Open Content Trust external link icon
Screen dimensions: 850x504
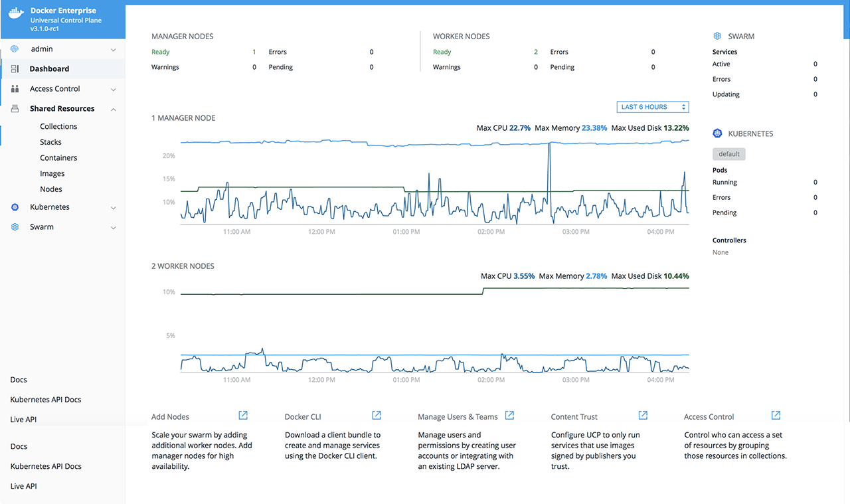click(x=643, y=416)
